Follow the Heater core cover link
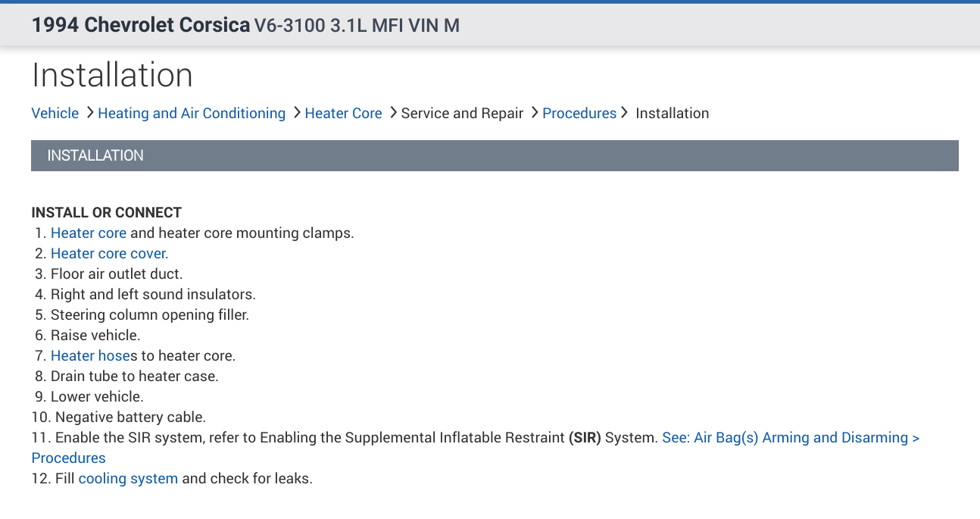This screenshot has width=980, height=519. 108,254
